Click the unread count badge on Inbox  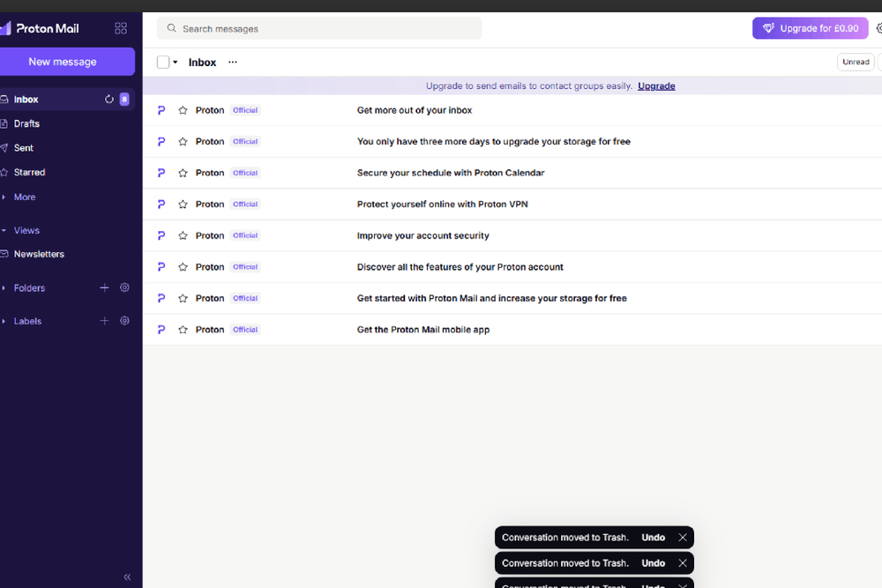(124, 100)
